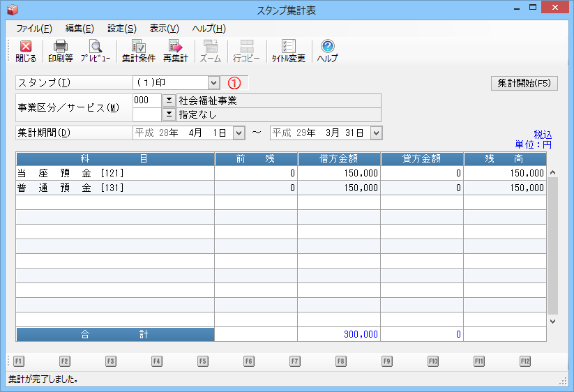The image size is (574, 392).
Task: Click the F8 function key button
Action: click(x=340, y=361)
